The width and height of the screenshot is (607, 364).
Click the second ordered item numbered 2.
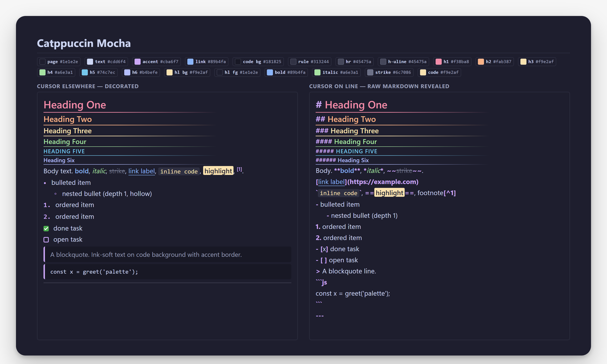click(x=69, y=217)
